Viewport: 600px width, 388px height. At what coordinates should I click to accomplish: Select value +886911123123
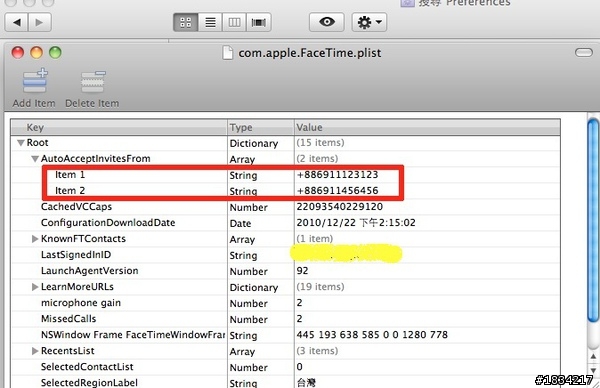(x=338, y=175)
